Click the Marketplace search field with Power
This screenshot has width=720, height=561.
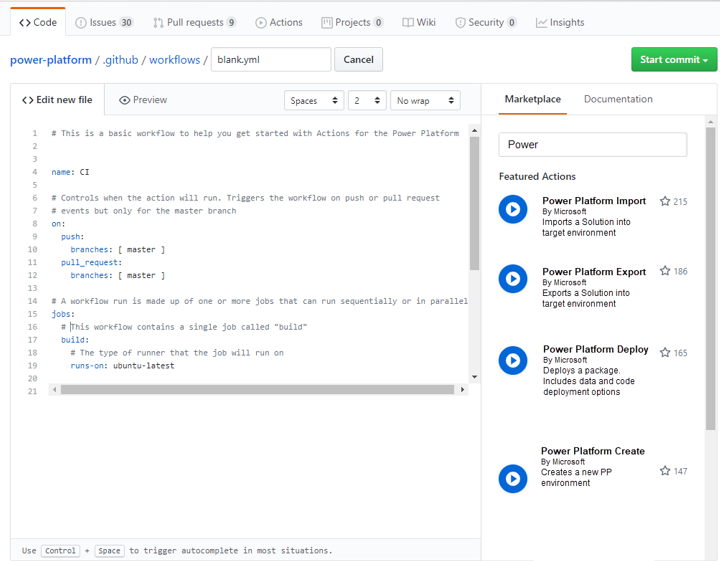pyautogui.click(x=593, y=145)
